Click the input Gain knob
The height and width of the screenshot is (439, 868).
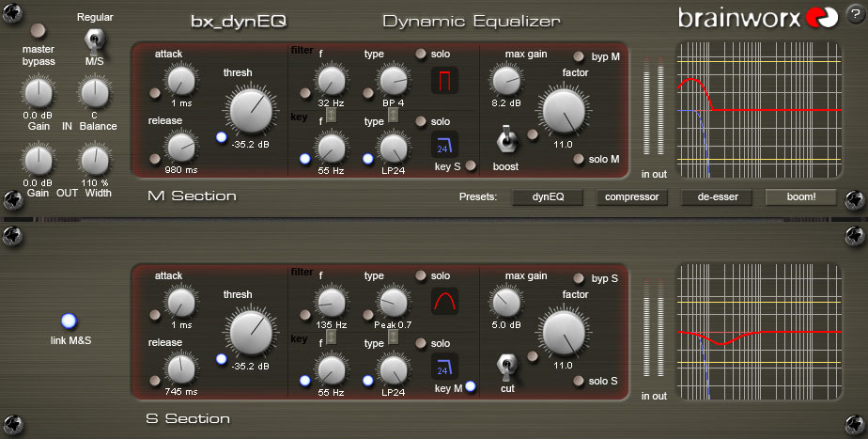point(39,92)
